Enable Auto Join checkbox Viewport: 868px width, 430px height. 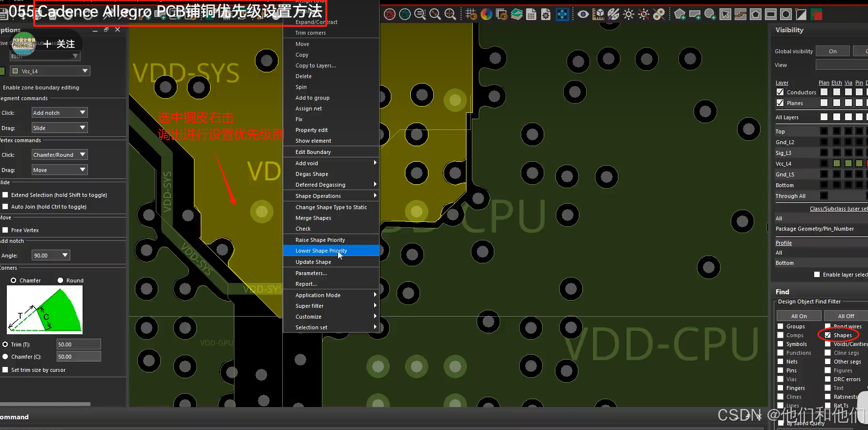coord(5,207)
